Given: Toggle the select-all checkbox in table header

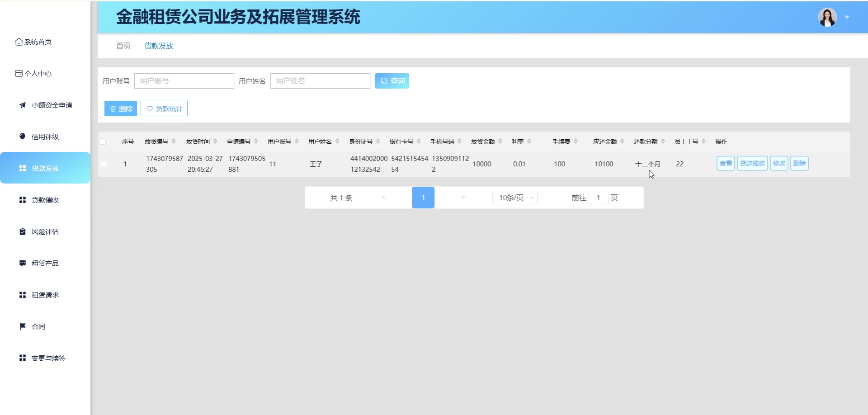Looking at the screenshot, I should click(x=103, y=141).
